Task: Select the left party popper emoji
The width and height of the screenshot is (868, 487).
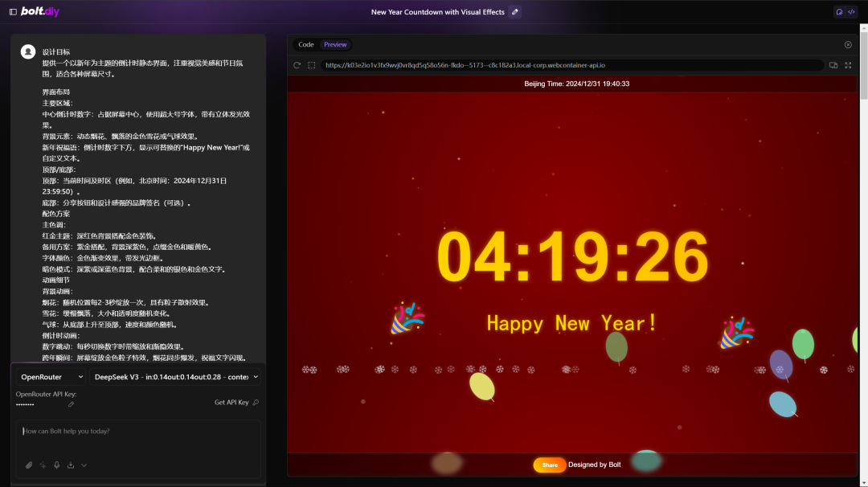Action: click(407, 318)
